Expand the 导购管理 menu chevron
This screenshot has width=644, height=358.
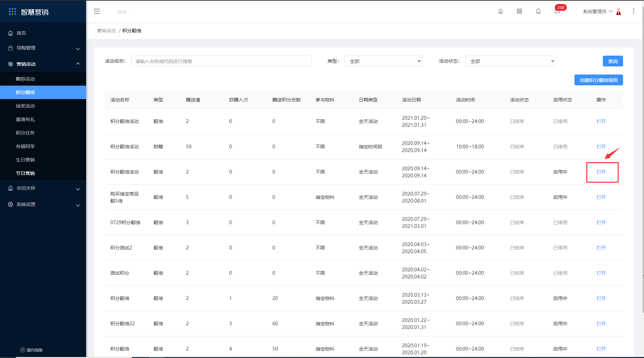pos(78,49)
